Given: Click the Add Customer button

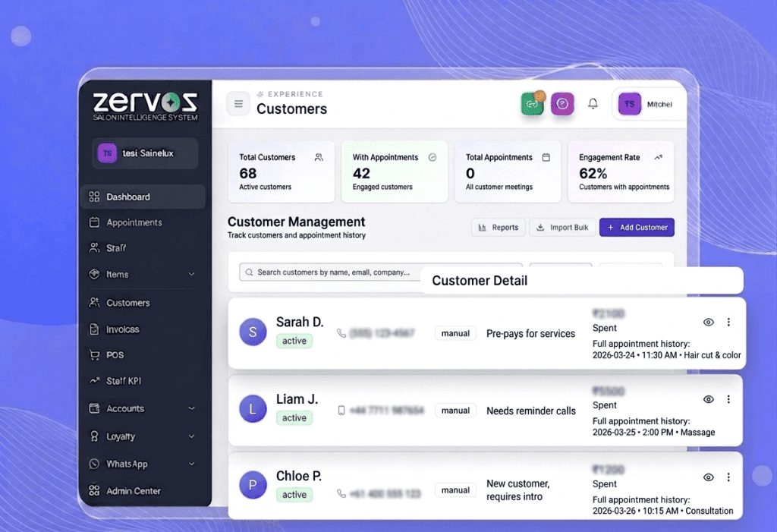Looking at the screenshot, I should click(x=637, y=227).
